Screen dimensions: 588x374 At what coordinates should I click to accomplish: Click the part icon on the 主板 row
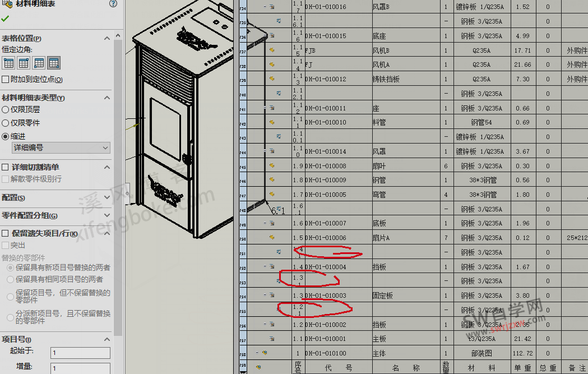tap(271, 338)
